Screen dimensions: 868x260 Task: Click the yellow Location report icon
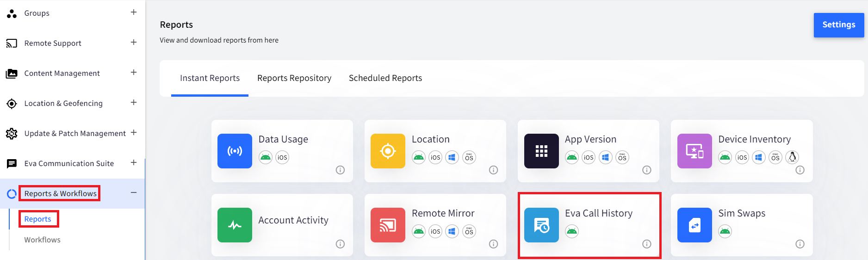click(x=388, y=151)
